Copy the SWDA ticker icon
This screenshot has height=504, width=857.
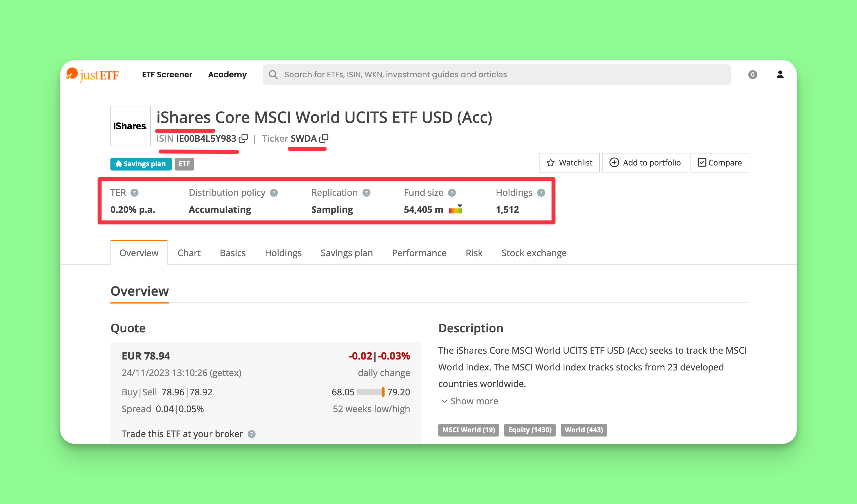point(324,138)
